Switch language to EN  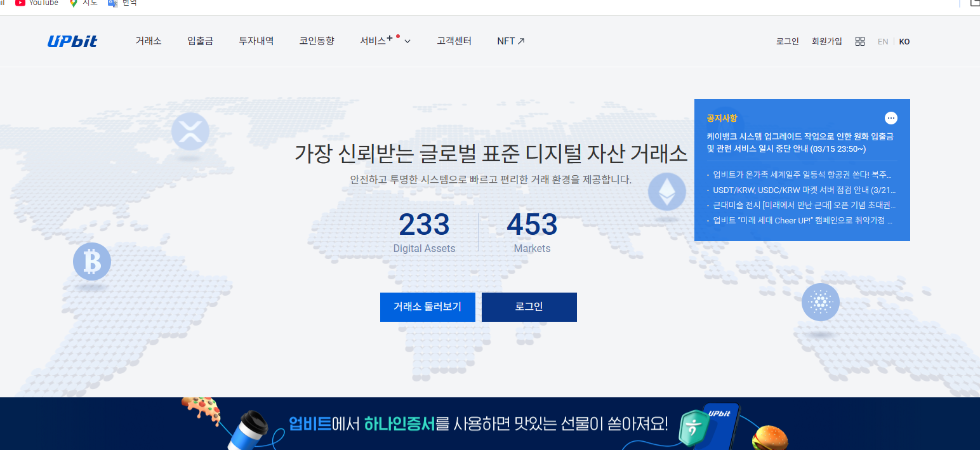point(883,41)
